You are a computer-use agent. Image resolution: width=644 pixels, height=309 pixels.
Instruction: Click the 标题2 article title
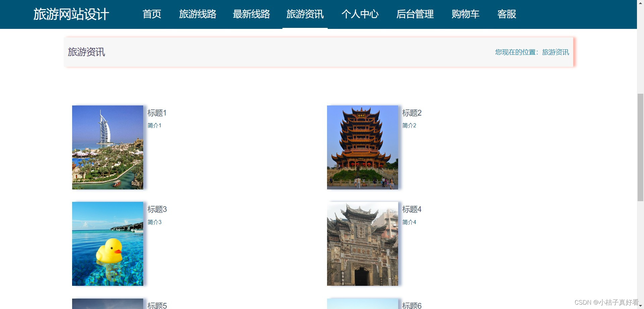412,113
